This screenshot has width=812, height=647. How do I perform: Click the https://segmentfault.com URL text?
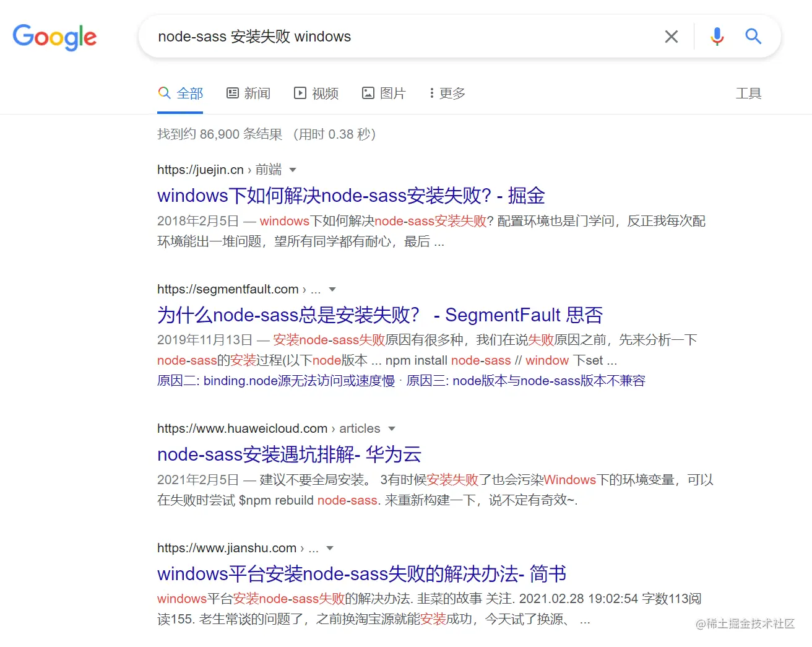pyautogui.click(x=228, y=289)
